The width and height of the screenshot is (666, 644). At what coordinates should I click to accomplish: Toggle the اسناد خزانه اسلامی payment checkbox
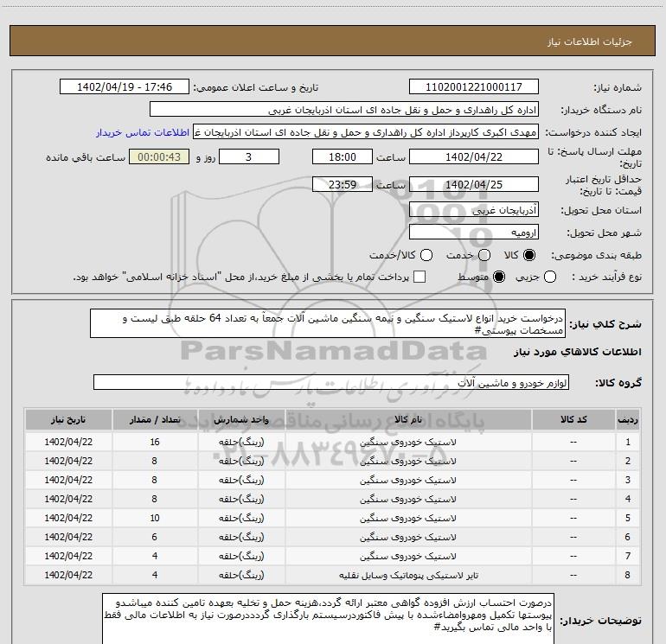pos(419,277)
